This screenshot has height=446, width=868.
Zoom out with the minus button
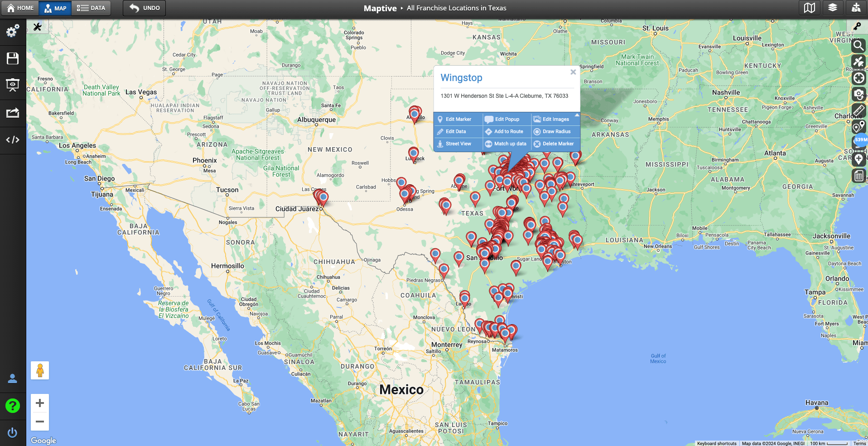pos(40,422)
